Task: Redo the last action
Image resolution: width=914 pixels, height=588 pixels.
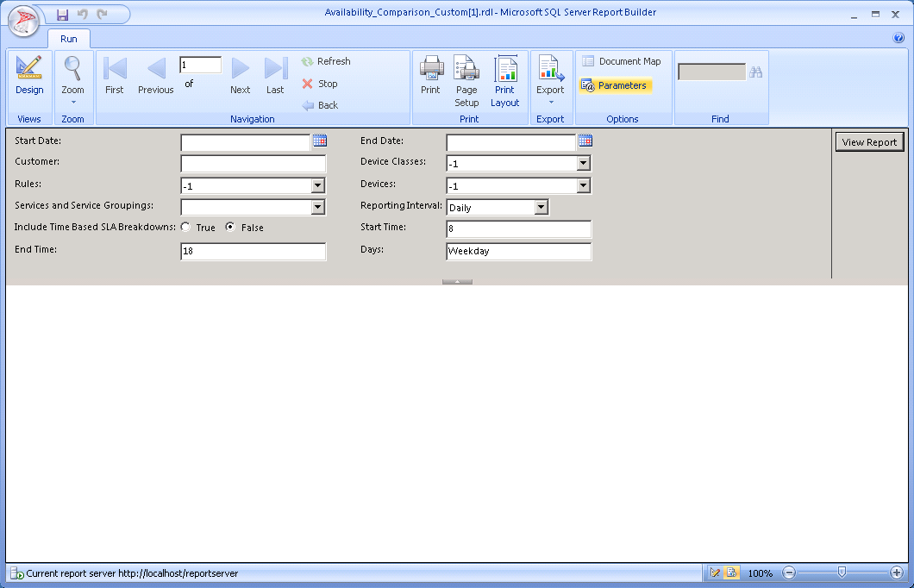Action: pos(102,15)
